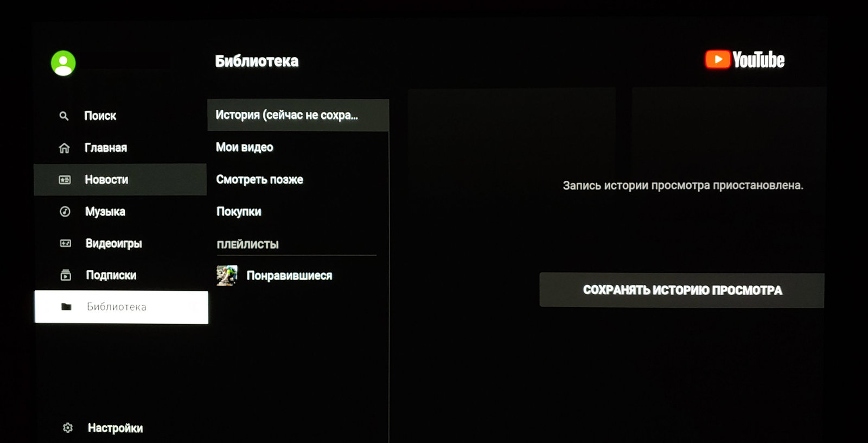
Task: Click the news icon beside Новости
Action: 65,180
